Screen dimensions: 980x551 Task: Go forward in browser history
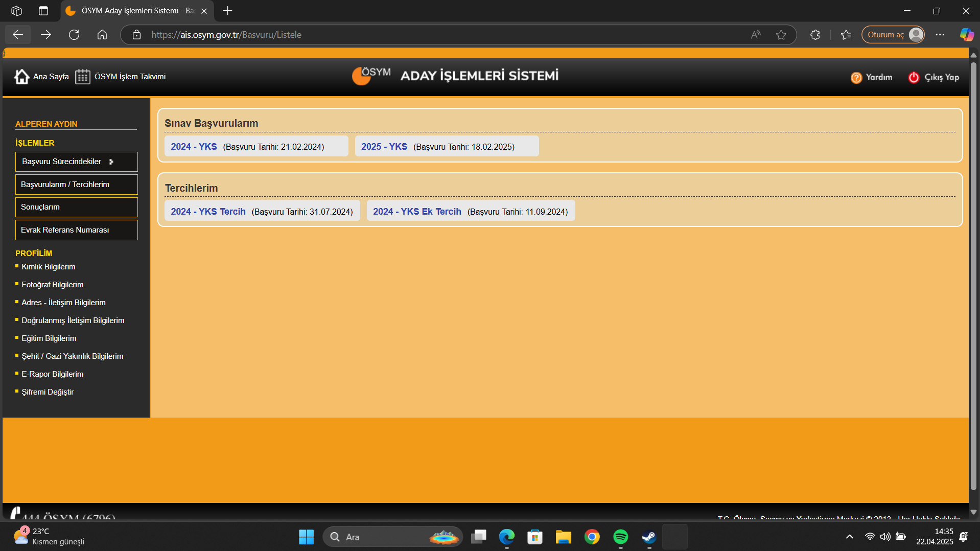(x=46, y=35)
